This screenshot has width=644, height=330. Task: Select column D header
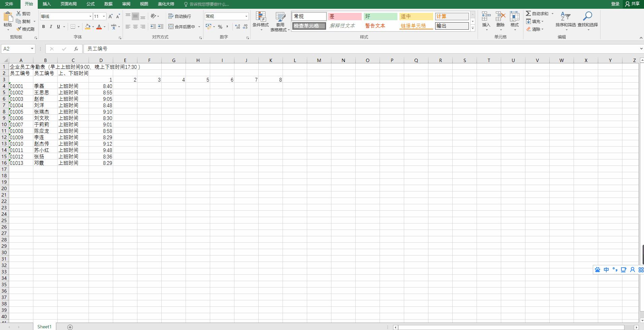pos(101,60)
